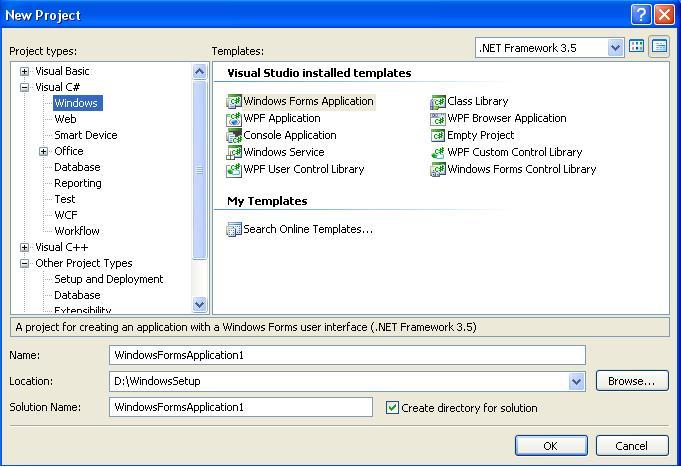Select the Office tree label

click(x=69, y=151)
